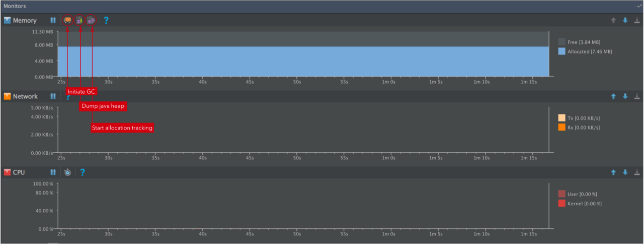
Task: Start allocation tracking in Memory monitor
Action: (91, 21)
